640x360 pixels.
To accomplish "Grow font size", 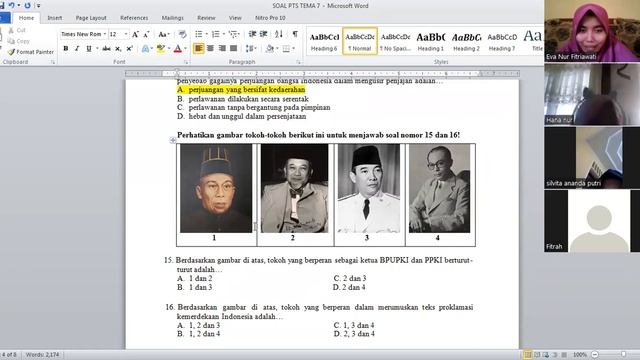I will 135,34.
